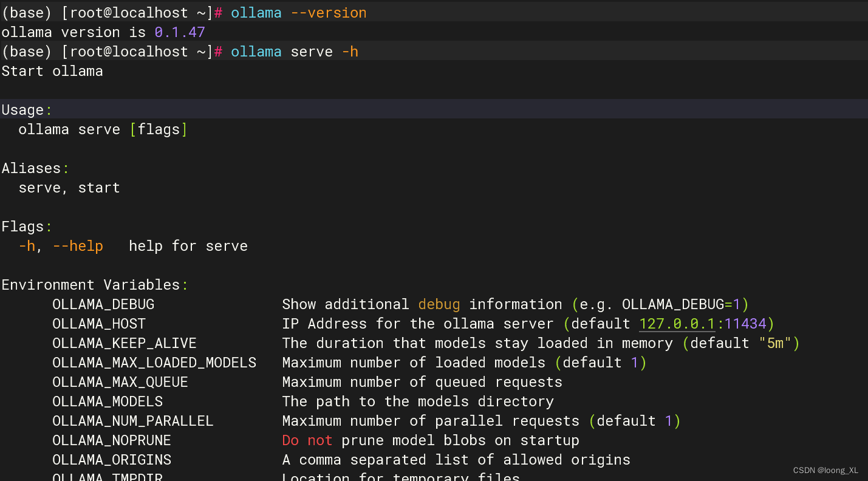Click 'Show additional debug information' description
Screen dimensions: 868x481
click(422, 304)
